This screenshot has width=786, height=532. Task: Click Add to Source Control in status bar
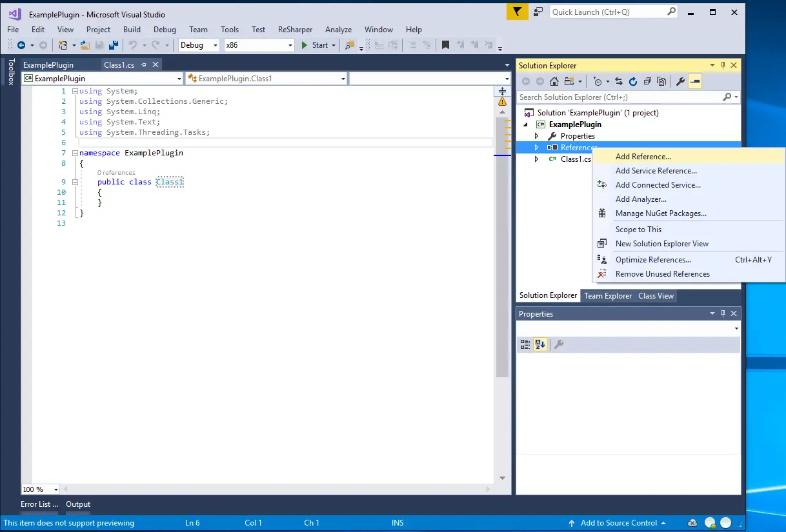tap(618, 523)
